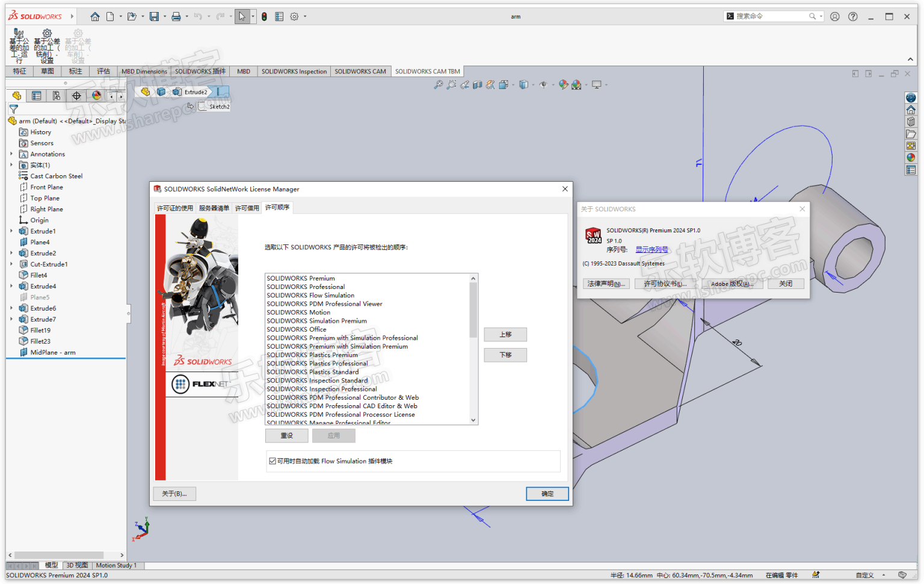Open 许可借用 tab in License Manager
The height and width of the screenshot is (584, 924).
[x=247, y=208]
